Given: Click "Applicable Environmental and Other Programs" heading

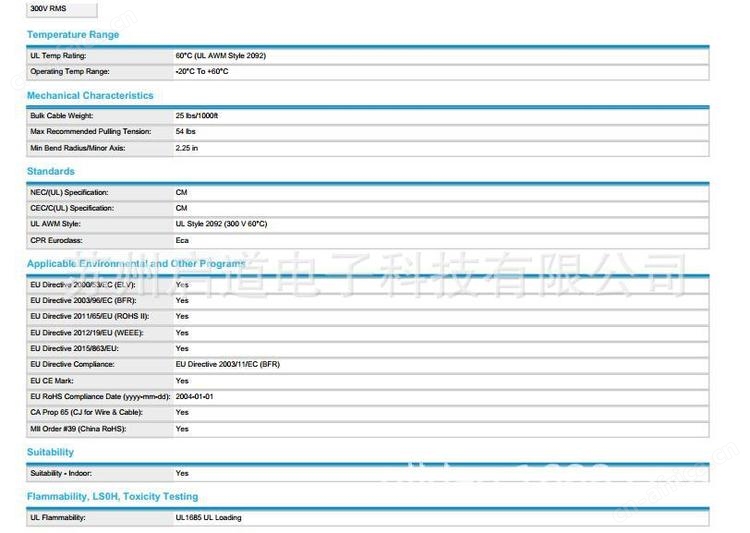Looking at the screenshot, I should point(136,264).
